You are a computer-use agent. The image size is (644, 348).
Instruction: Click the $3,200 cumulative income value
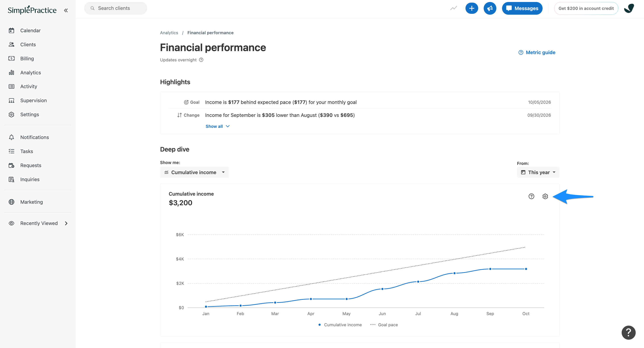(180, 203)
